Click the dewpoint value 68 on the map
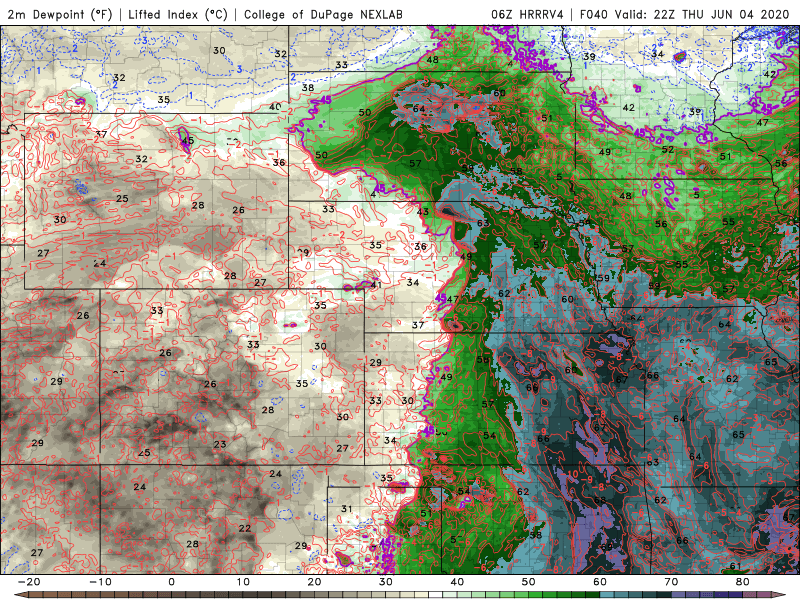Screen dimensions: 800x600 [x=600, y=500]
